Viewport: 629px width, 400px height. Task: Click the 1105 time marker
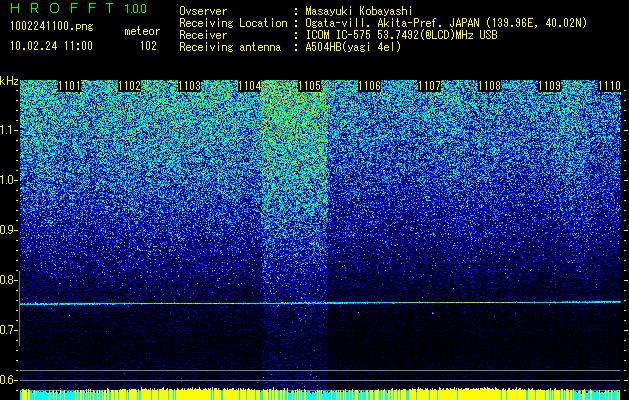coord(309,86)
